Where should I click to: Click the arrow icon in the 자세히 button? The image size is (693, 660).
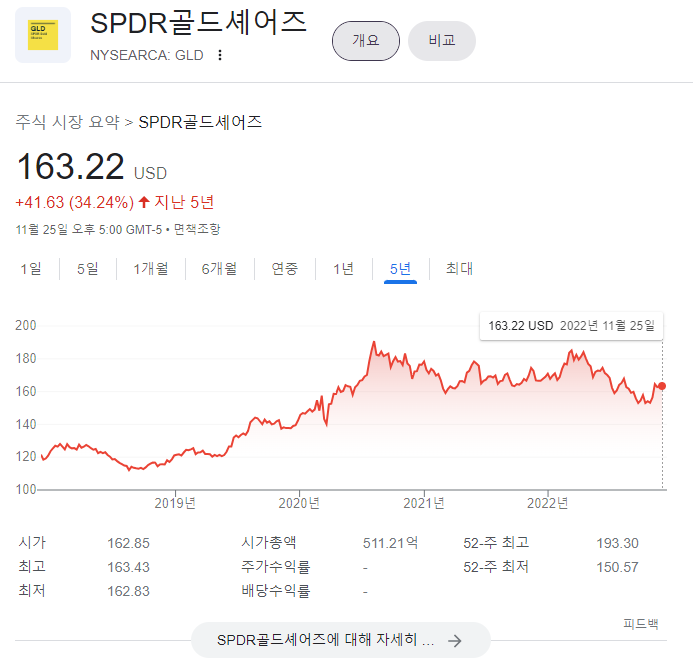coord(454,641)
